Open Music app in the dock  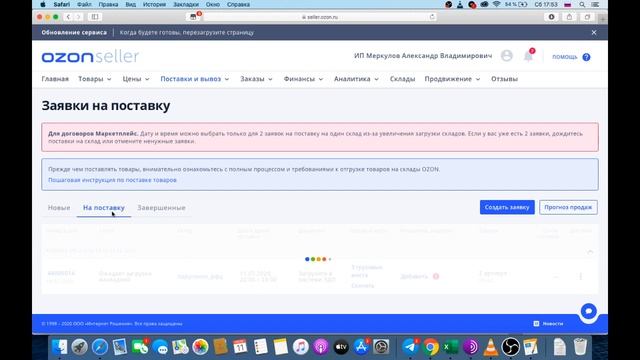click(300, 347)
